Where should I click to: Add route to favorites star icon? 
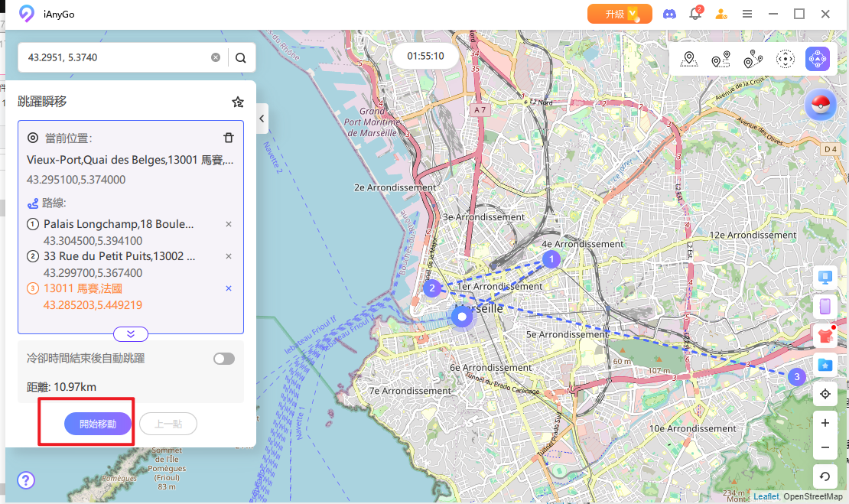click(x=237, y=102)
